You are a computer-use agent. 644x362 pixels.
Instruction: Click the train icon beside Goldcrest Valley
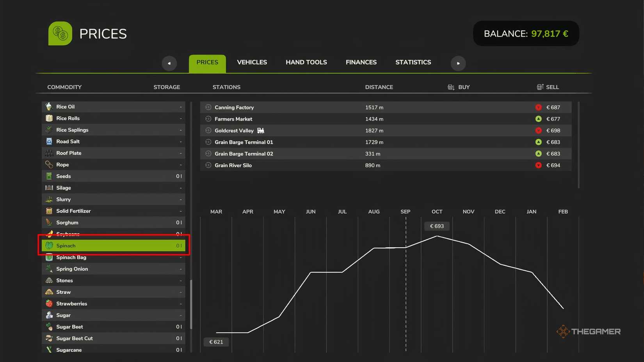coord(261,130)
